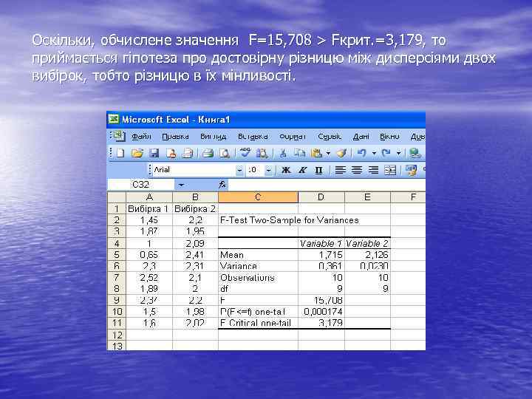Toggle bold Ж formatting

click(x=286, y=170)
